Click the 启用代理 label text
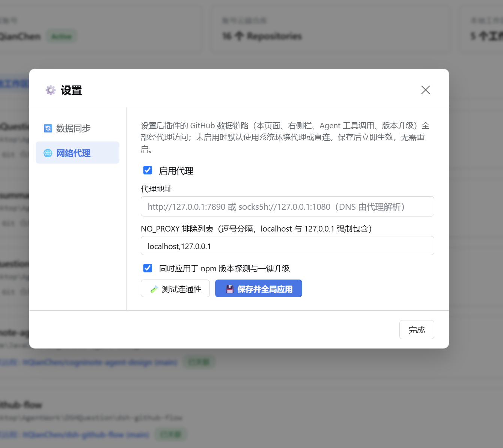Image resolution: width=503 pixels, height=448 pixels. [x=176, y=171]
